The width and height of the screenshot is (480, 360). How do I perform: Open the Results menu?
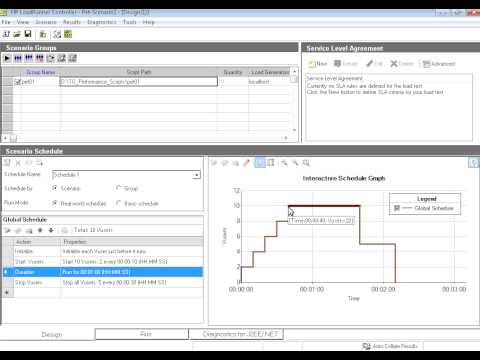coord(72,22)
